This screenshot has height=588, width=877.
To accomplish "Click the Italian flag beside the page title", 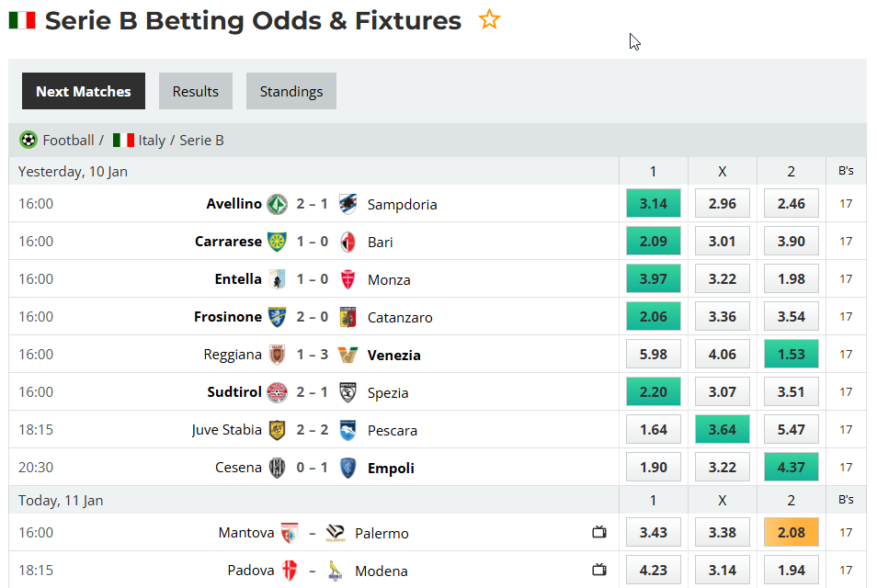I will tap(20, 19).
